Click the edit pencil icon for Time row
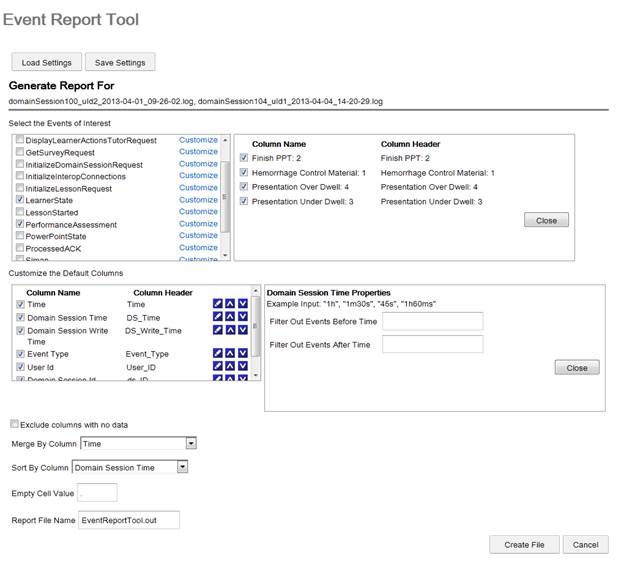624x572 pixels. click(218, 303)
